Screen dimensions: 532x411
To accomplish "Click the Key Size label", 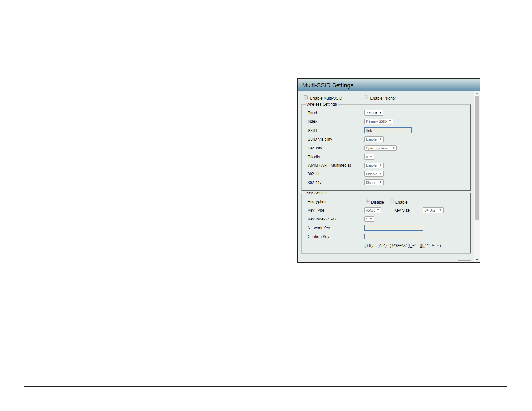I will 402,210.
